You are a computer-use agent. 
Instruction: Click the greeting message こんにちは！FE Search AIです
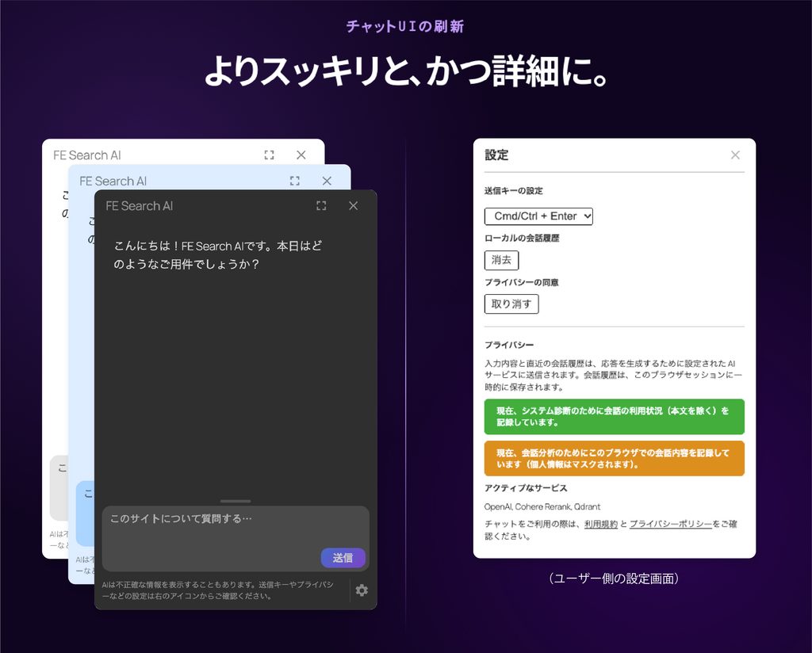tap(217, 255)
